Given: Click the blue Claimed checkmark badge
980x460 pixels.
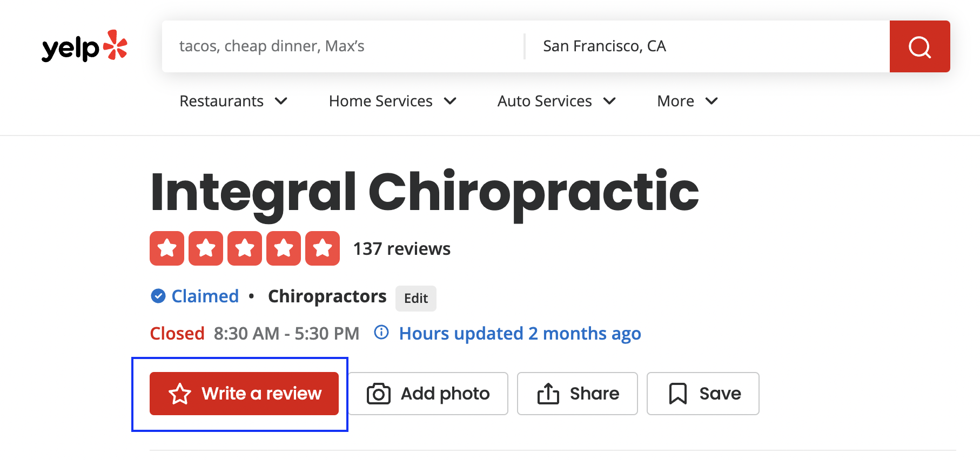Looking at the screenshot, I should click(158, 296).
